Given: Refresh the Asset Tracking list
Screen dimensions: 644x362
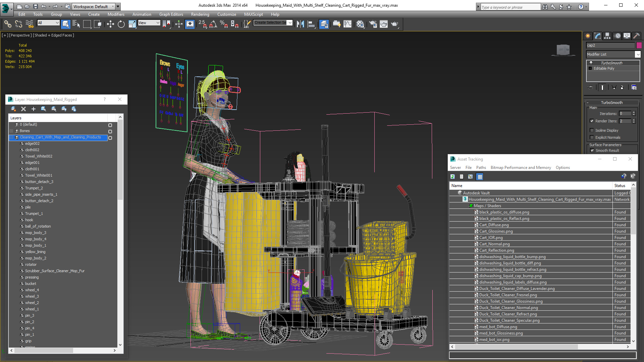Looking at the screenshot, I should pos(452,177).
